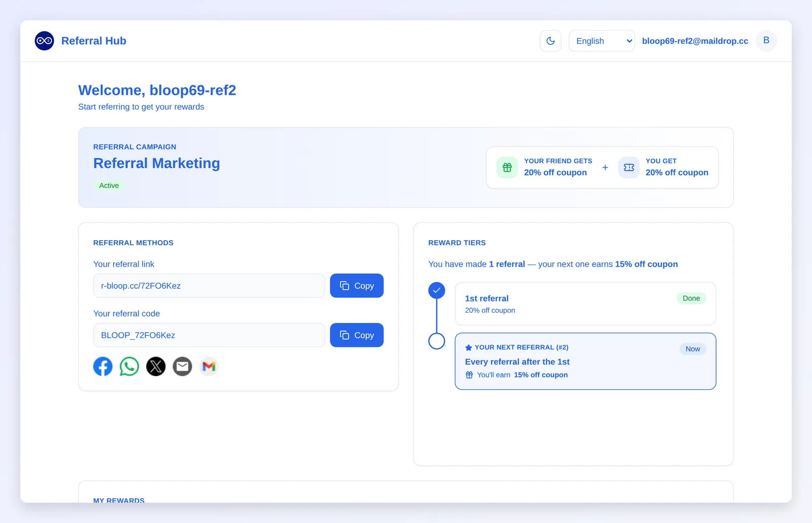The width and height of the screenshot is (812, 523).
Task: Toggle dark mode with moon icon
Action: 551,41
